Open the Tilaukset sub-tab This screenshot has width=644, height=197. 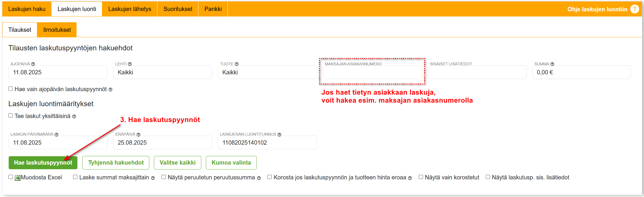coord(20,30)
